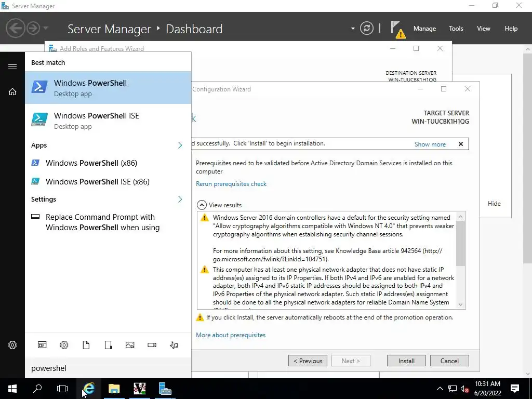Filter search results by Documents icon

click(x=86, y=345)
